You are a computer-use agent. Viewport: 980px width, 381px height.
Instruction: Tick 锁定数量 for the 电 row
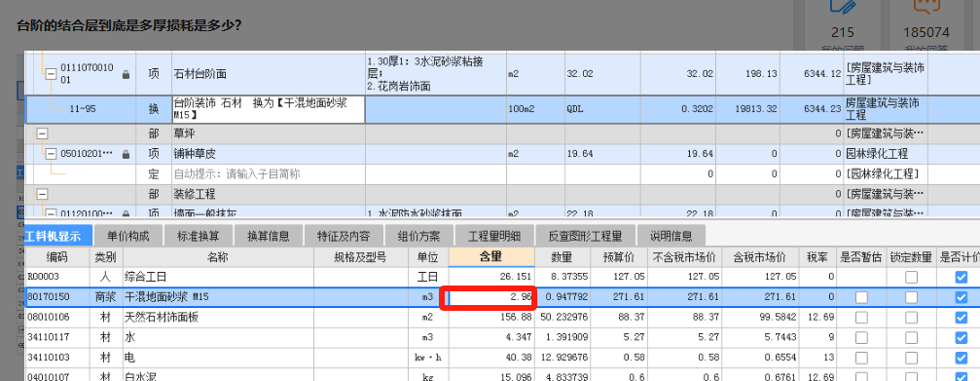coord(911,358)
